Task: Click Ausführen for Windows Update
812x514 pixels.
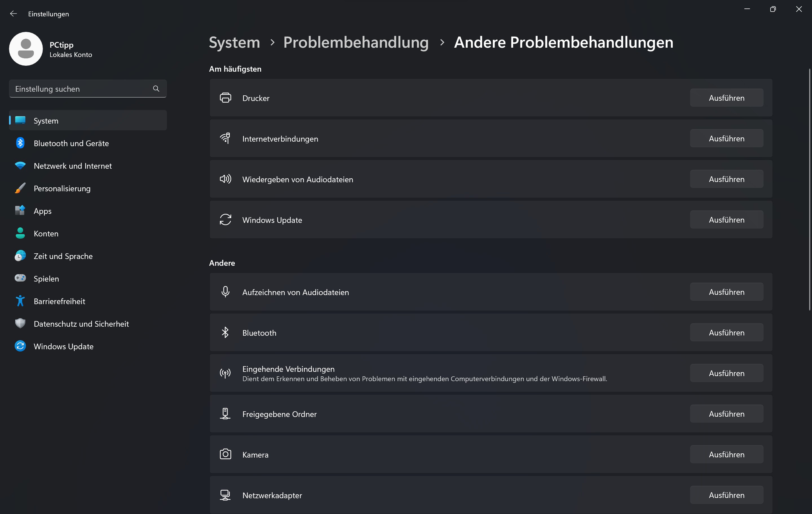Action: pos(726,220)
